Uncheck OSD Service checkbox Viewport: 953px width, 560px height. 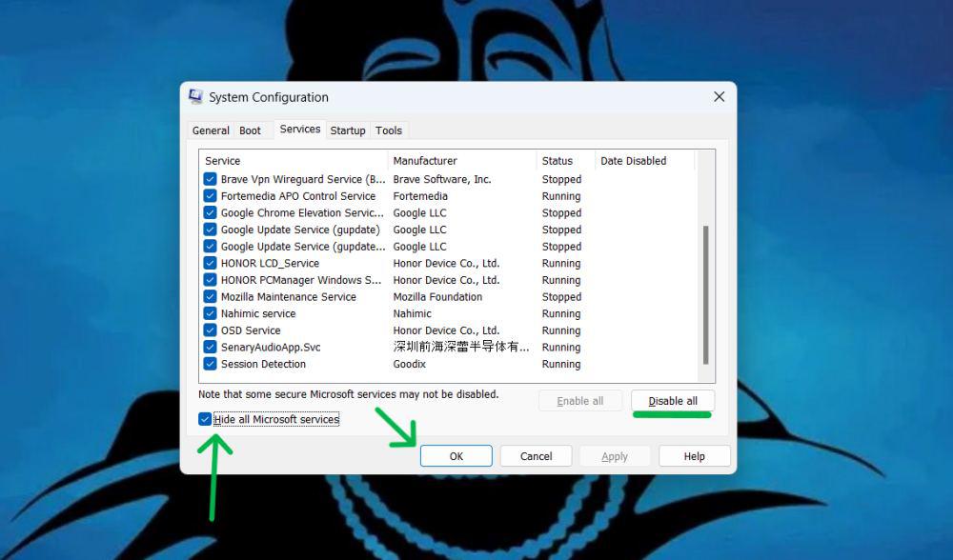pos(210,330)
